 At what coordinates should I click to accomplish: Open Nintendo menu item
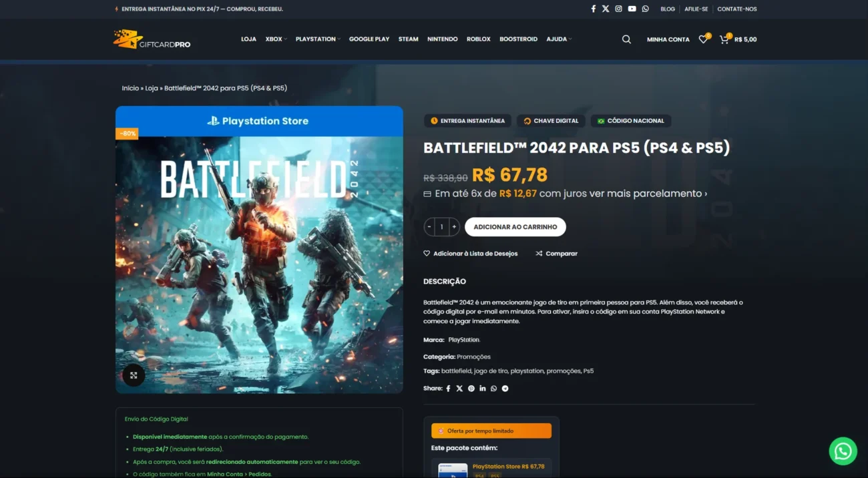[x=443, y=39]
